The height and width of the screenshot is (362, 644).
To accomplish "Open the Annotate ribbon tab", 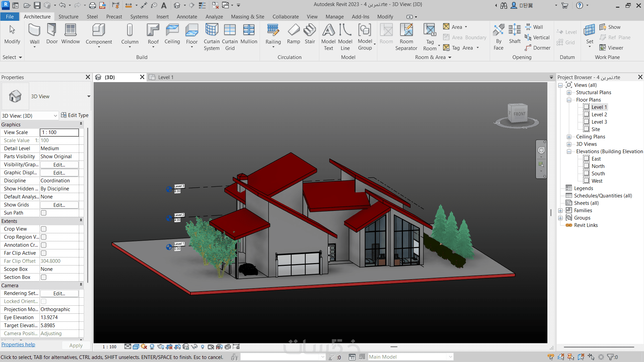I will coord(187,17).
